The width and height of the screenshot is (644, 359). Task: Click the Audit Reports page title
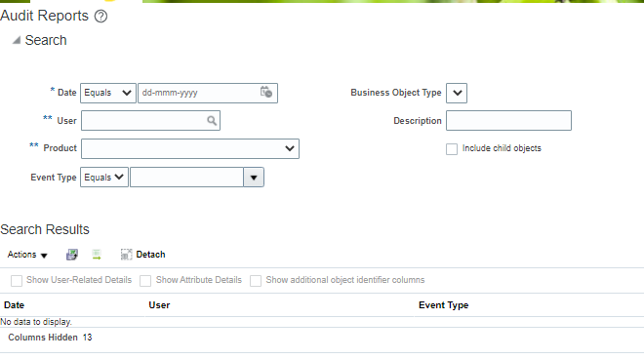(x=44, y=16)
